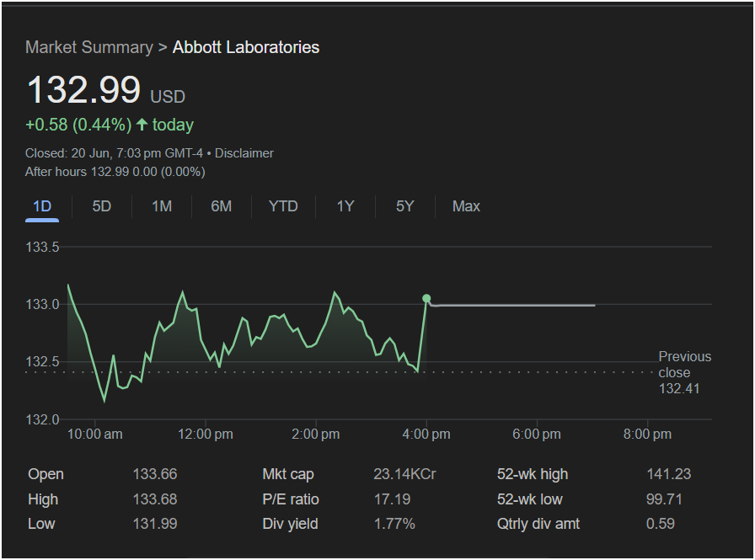
Task: Click the Previous close 132.41 label
Action: click(685, 372)
